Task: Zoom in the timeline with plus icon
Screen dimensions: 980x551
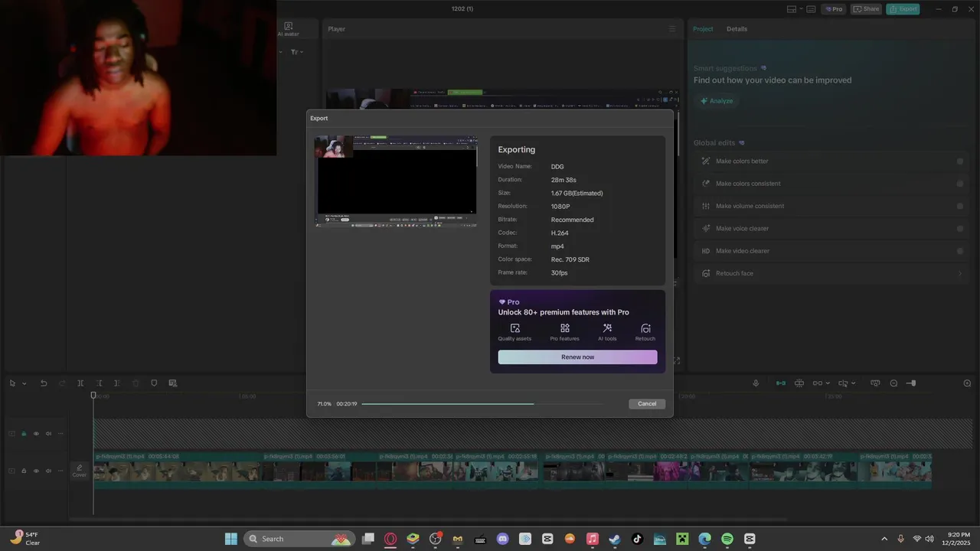Action: pos(967,383)
